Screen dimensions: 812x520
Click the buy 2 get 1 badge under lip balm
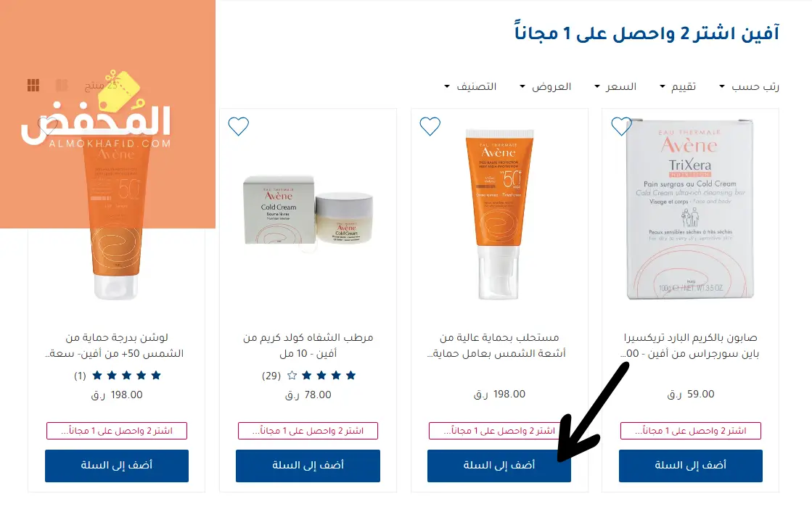pos(308,431)
